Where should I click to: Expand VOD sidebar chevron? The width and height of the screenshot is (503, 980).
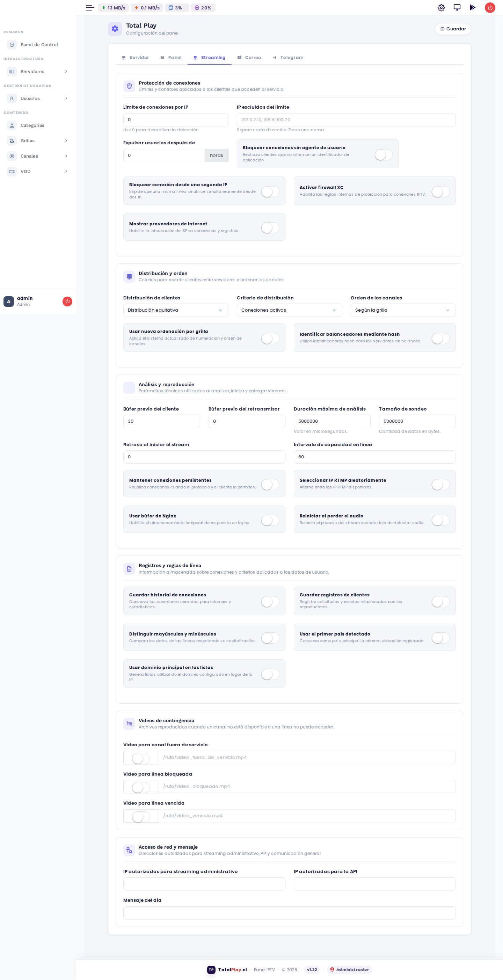[66, 172]
